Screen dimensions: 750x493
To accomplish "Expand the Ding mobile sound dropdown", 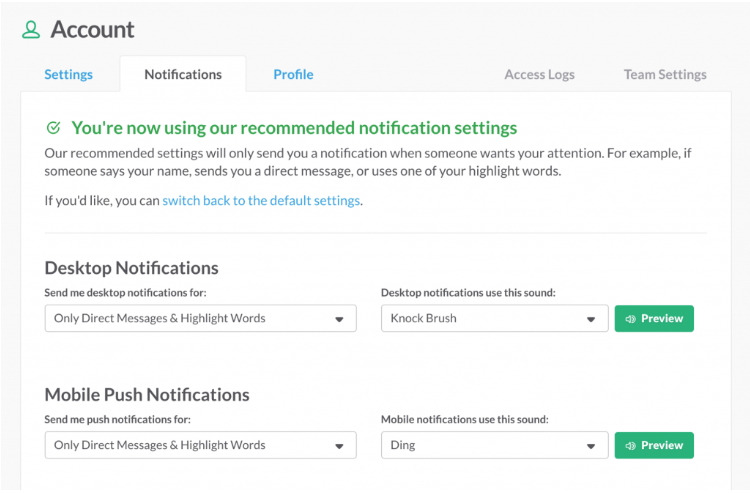I will (494, 445).
